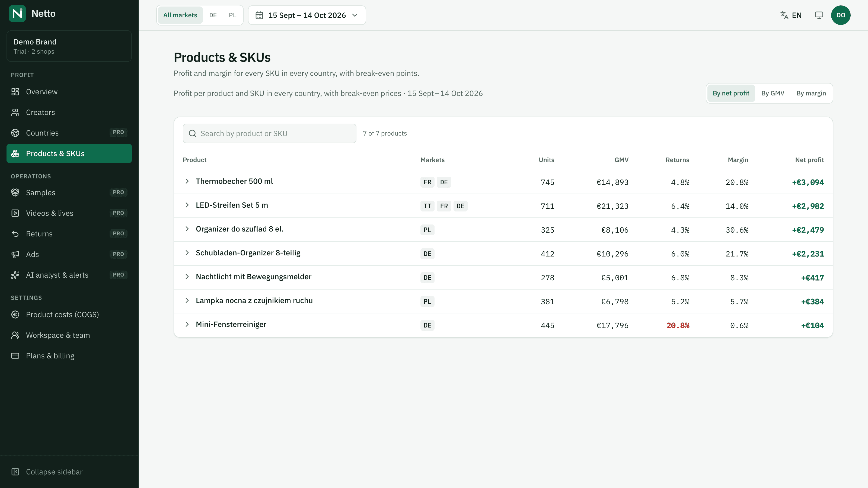
Task: Click the PRO badge next to Countries
Action: [x=118, y=132]
